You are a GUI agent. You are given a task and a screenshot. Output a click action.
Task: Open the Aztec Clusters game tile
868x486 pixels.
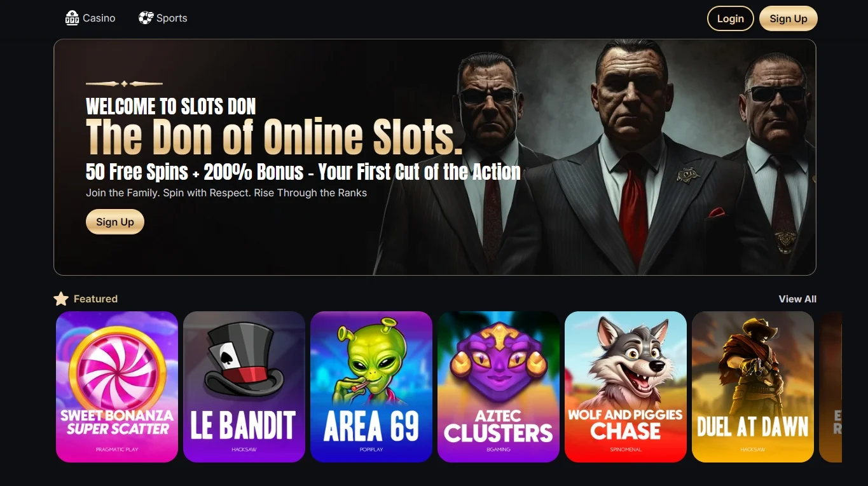499,387
